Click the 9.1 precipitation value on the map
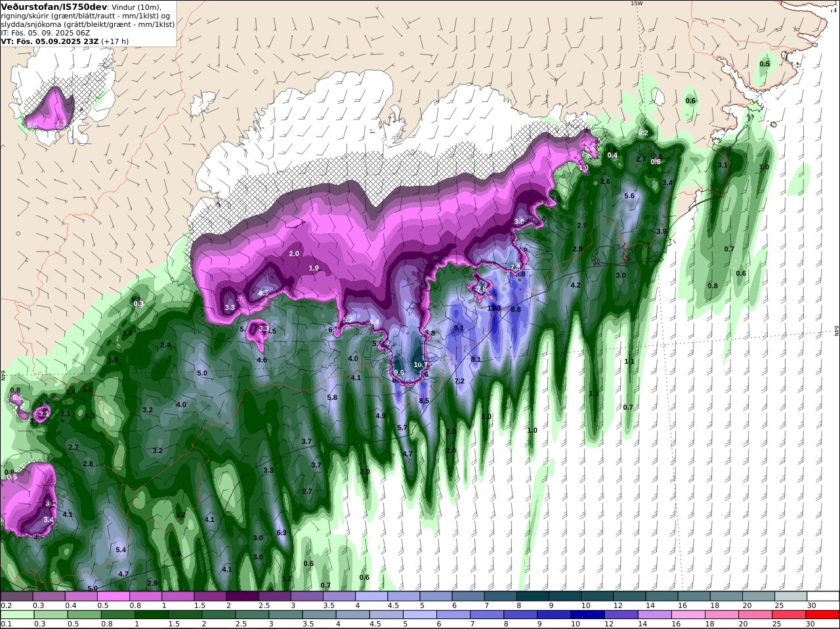The height and width of the screenshot is (629, 840). click(x=459, y=328)
